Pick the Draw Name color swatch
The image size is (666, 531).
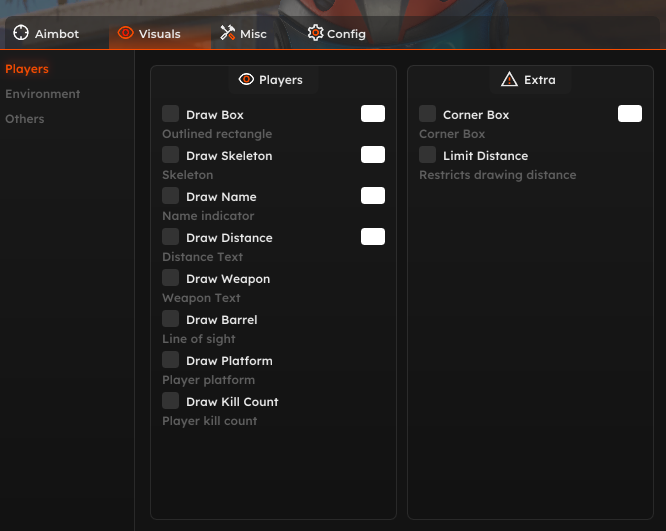click(373, 196)
